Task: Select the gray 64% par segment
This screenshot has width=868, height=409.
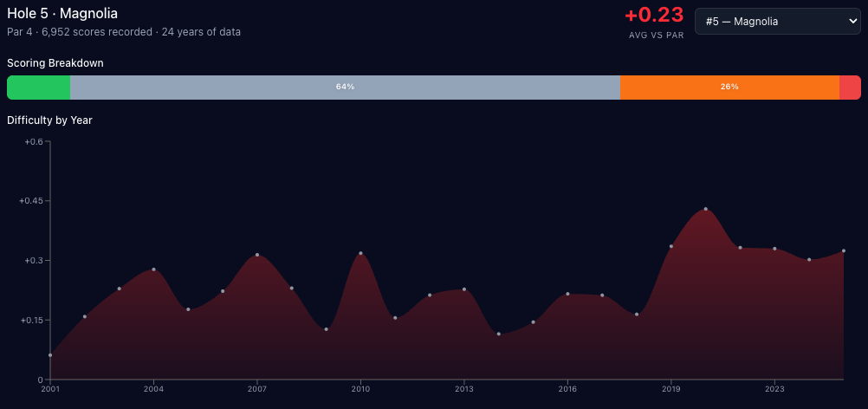Action: tap(345, 88)
